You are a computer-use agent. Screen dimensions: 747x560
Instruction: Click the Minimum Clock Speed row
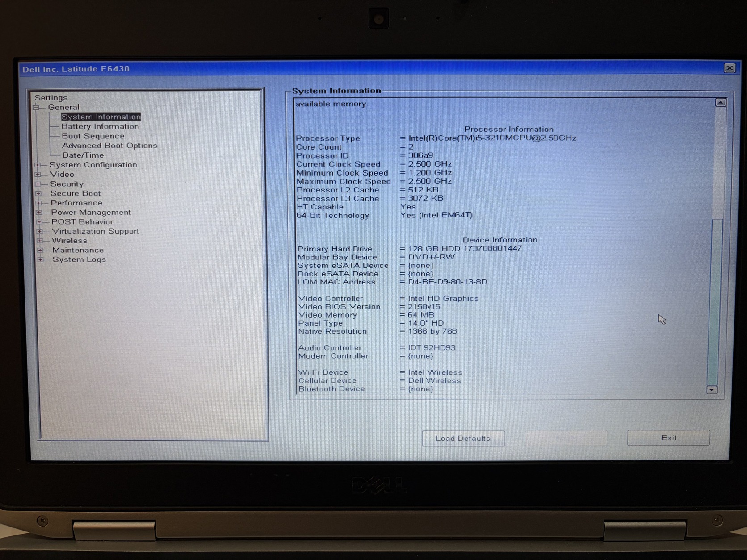coord(374,173)
